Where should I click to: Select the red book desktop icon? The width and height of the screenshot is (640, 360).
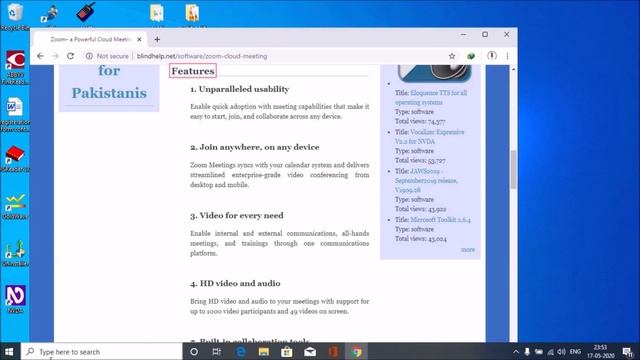pos(15,158)
